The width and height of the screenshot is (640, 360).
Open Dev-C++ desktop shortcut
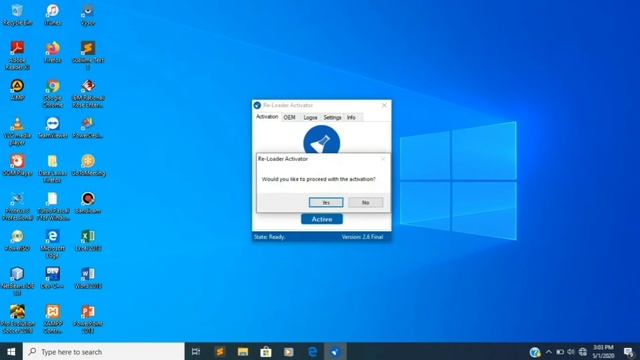point(53,278)
